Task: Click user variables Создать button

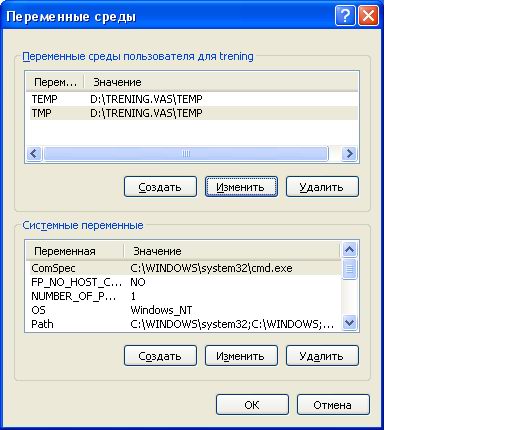Action: 160,187
